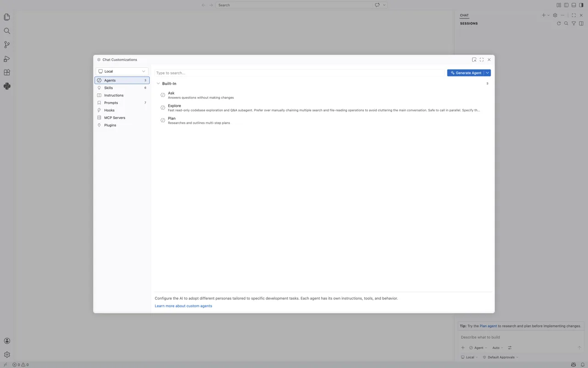The image size is (588, 368).
Task: Toggle the bottom panel from title bar
Action: point(574,5)
